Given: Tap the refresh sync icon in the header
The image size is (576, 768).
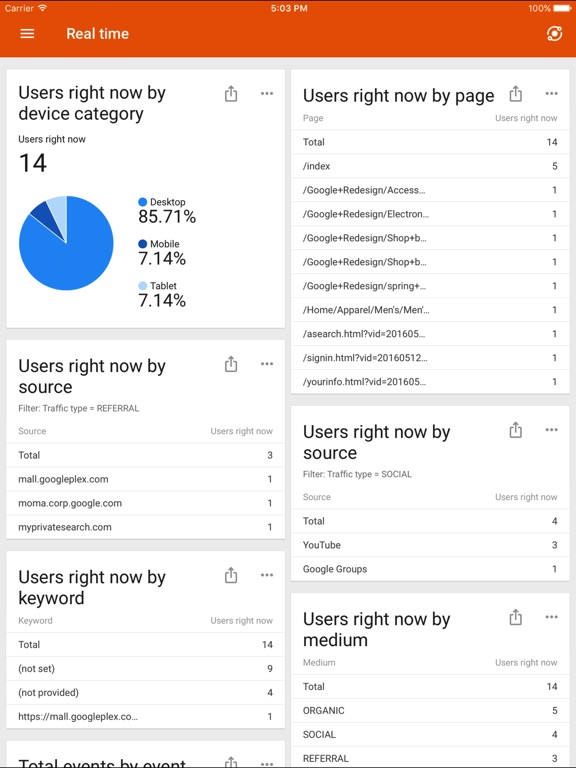Looking at the screenshot, I should click(554, 33).
